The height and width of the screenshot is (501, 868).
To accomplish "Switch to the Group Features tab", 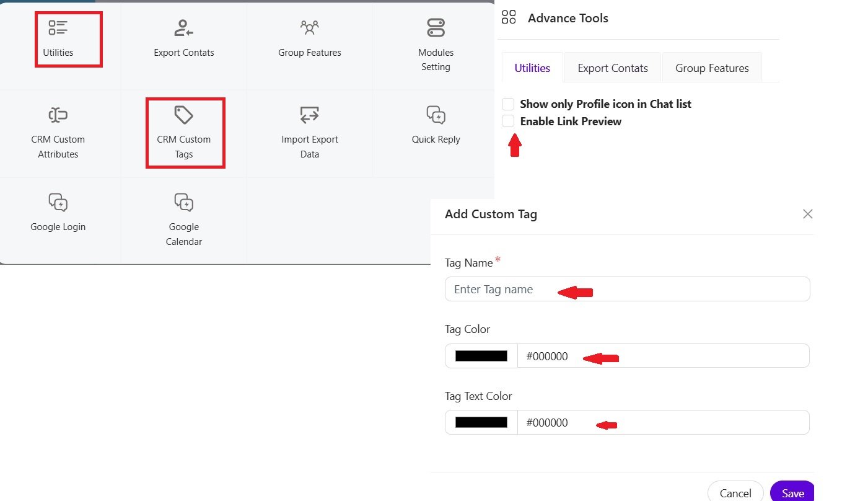I will [x=711, y=68].
